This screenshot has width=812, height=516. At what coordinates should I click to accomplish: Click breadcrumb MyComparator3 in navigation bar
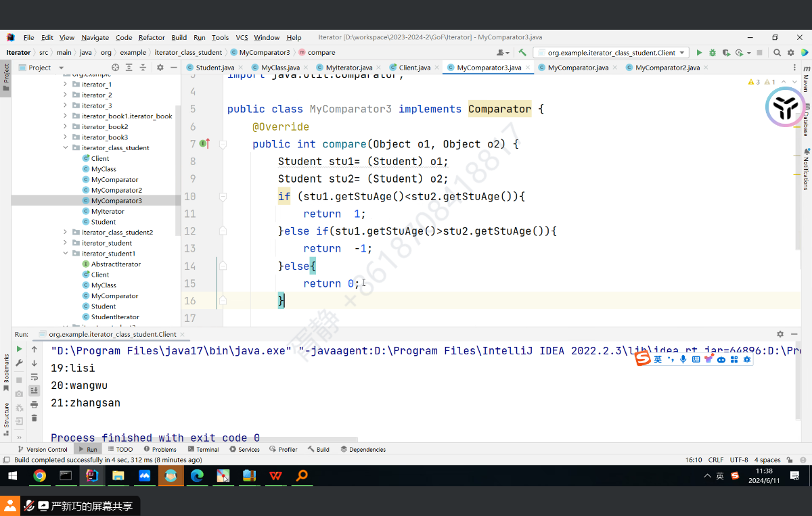260,52
